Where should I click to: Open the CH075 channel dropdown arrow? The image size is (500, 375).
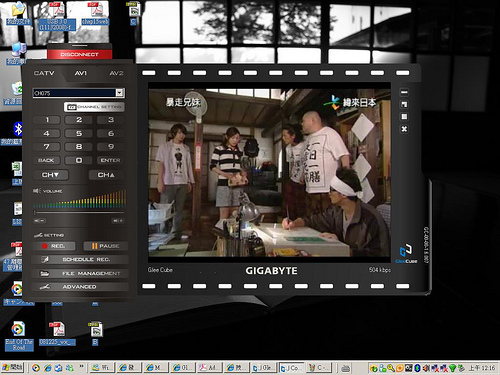point(119,93)
